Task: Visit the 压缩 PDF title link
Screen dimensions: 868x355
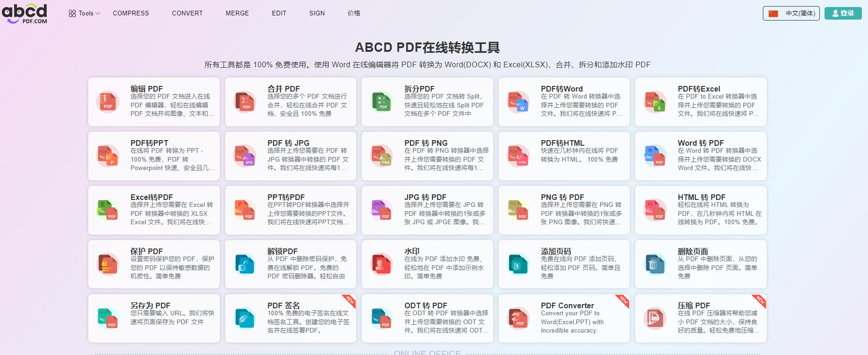Action: coord(694,305)
